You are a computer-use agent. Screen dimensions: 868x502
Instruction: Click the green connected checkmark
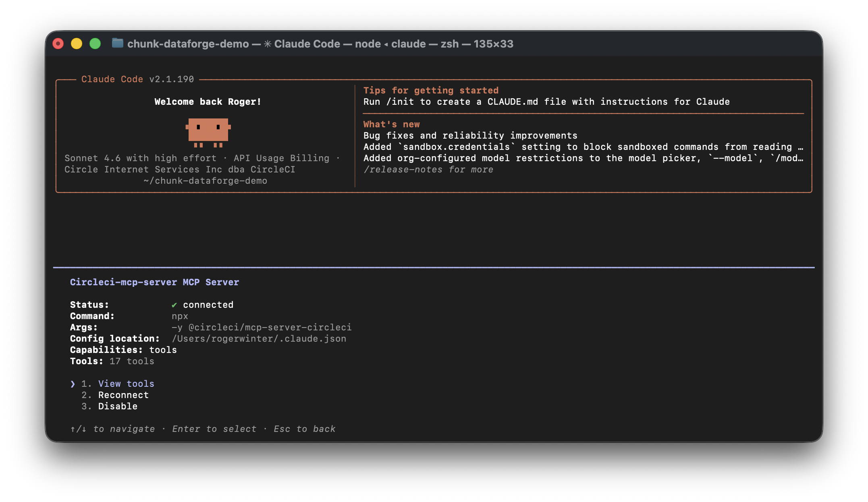(x=174, y=305)
